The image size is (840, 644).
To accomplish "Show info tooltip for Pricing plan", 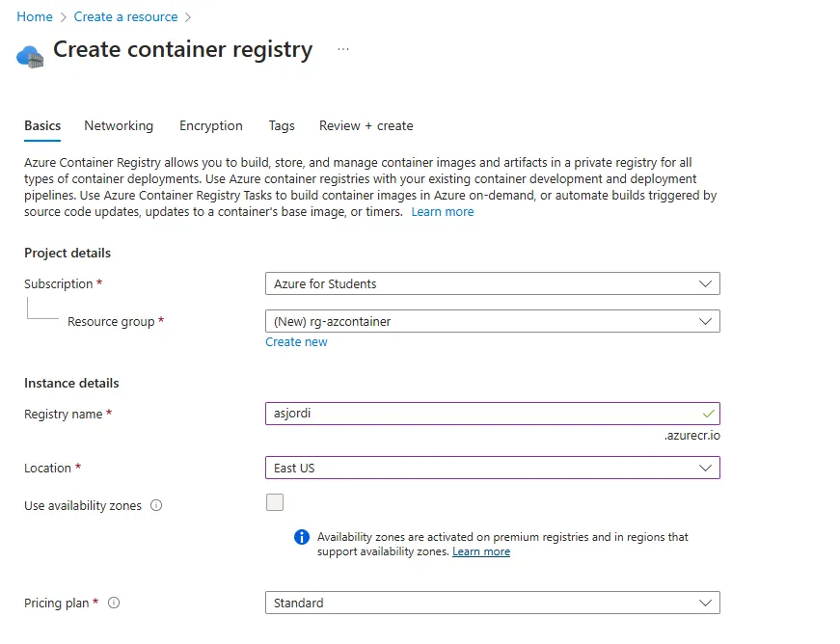I will 114,603.
